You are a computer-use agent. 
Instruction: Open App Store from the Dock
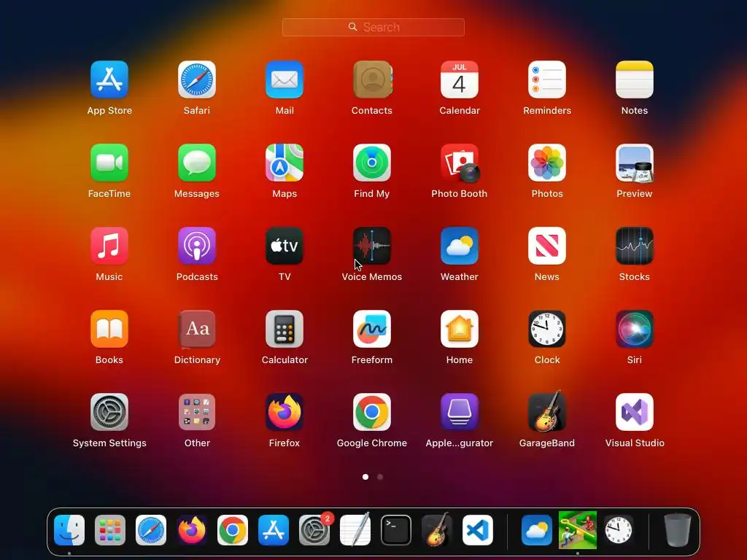coord(274,530)
